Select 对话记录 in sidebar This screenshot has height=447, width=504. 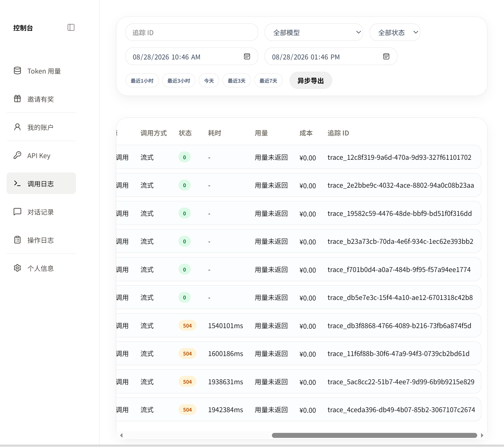pyautogui.click(x=41, y=212)
